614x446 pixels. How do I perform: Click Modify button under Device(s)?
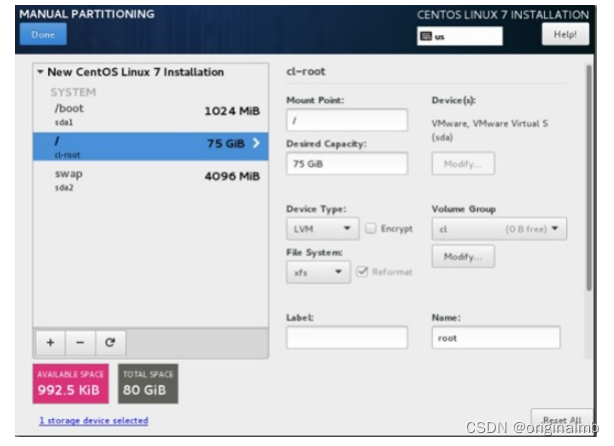[463, 164]
